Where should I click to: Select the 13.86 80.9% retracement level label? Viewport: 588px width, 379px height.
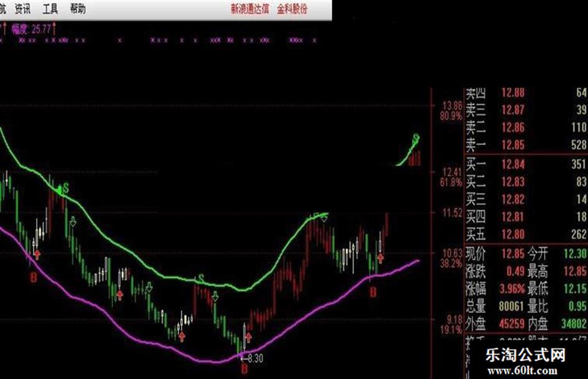coord(452,111)
